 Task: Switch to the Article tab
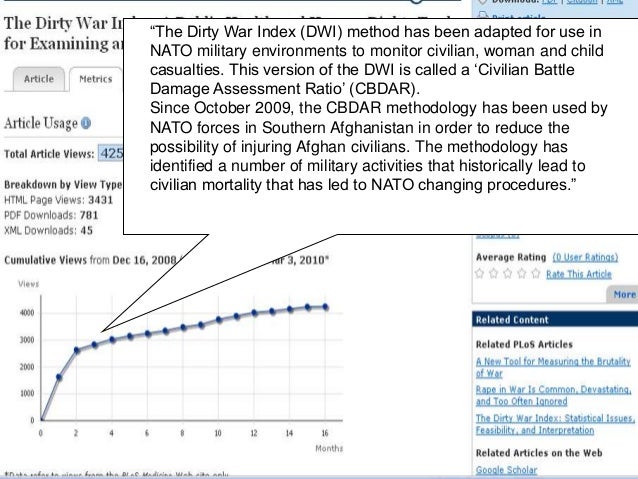point(39,79)
